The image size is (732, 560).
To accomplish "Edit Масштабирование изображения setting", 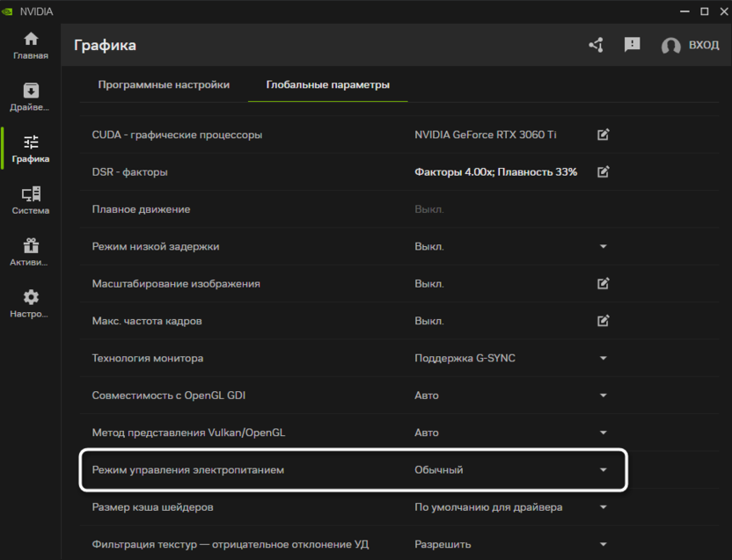I will pos(603,284).
